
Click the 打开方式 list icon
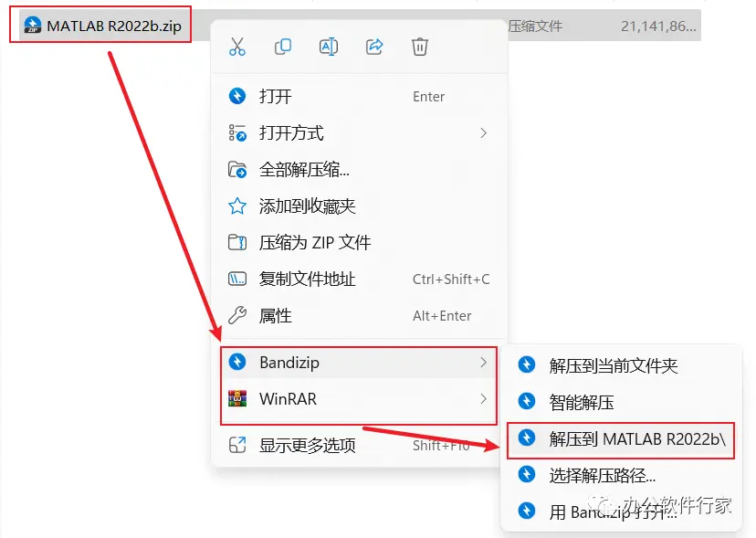237,132
